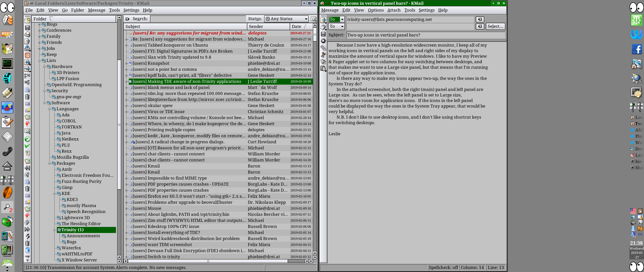
Task: Click the red Stop icon in the main KMail toolbar
Action: tap(27, 55)
